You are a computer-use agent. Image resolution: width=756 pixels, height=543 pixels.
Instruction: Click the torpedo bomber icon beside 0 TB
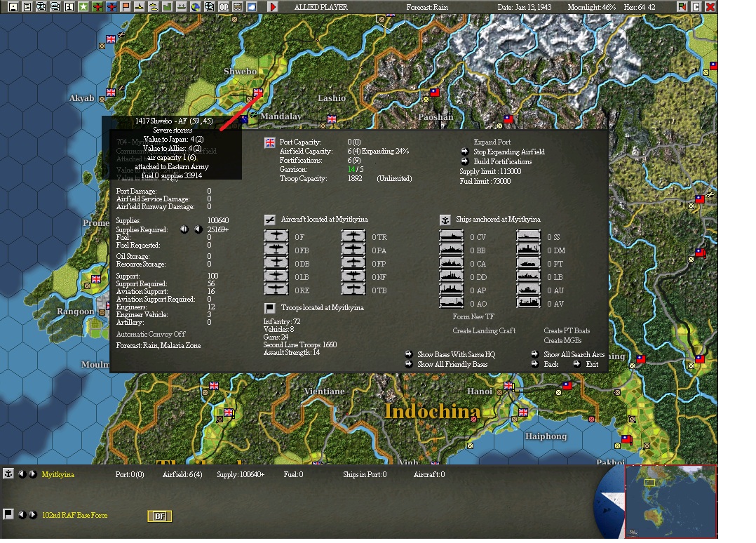click(353, 289)
